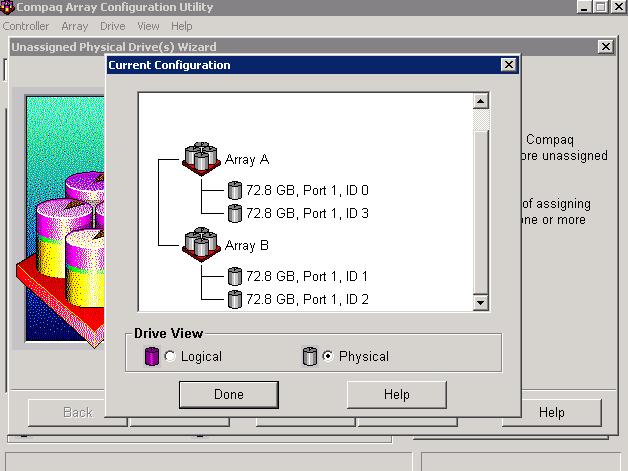Click the gray Physical drive icon
Screen dimensions: 628x471
(x=310, y=356)
